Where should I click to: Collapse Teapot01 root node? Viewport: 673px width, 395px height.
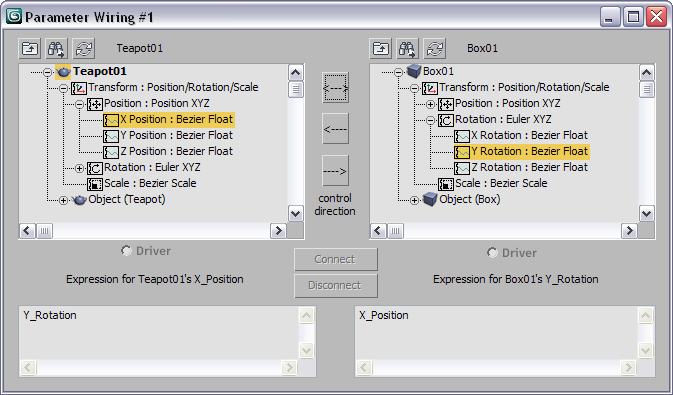coord(48,72)
